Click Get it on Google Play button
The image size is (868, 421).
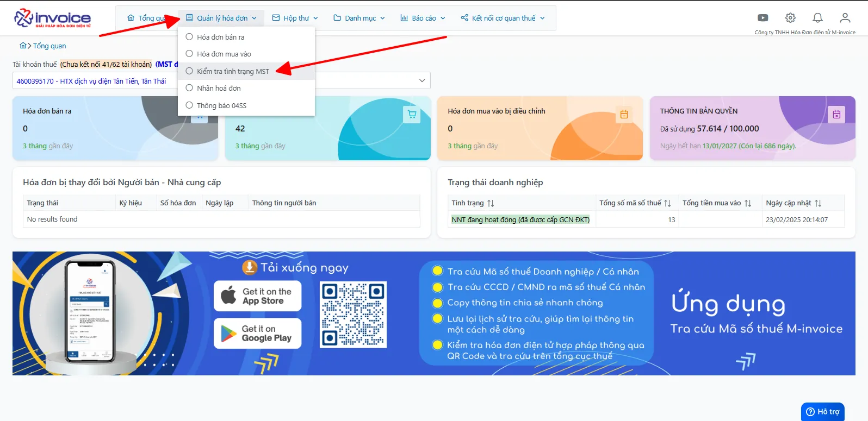(x=258, y=334)
